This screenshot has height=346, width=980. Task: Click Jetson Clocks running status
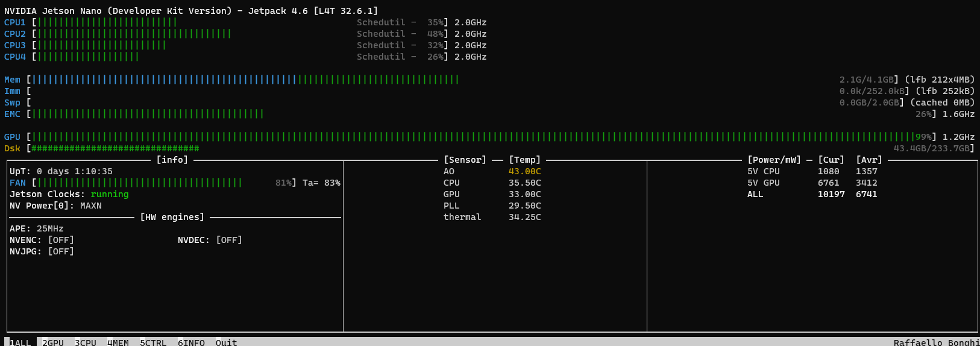pyautogui.click(x=69, y=194)
